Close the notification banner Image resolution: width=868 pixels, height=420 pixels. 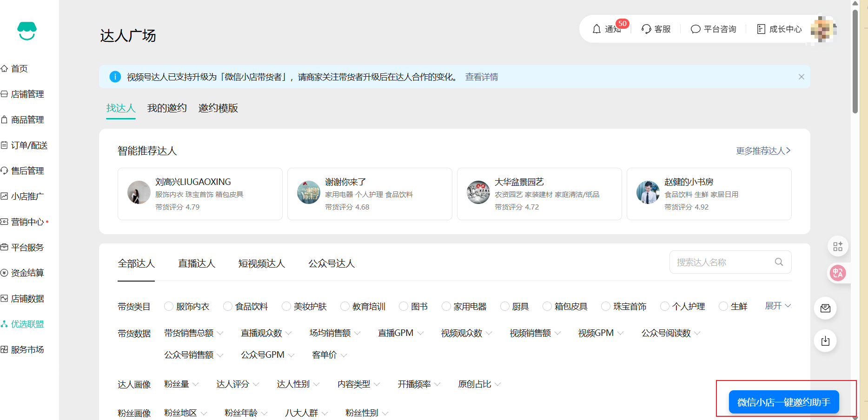click(x=802, y=77)
